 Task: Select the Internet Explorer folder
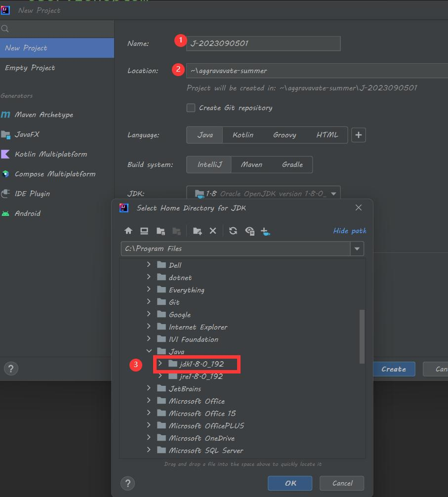(198, 327)
